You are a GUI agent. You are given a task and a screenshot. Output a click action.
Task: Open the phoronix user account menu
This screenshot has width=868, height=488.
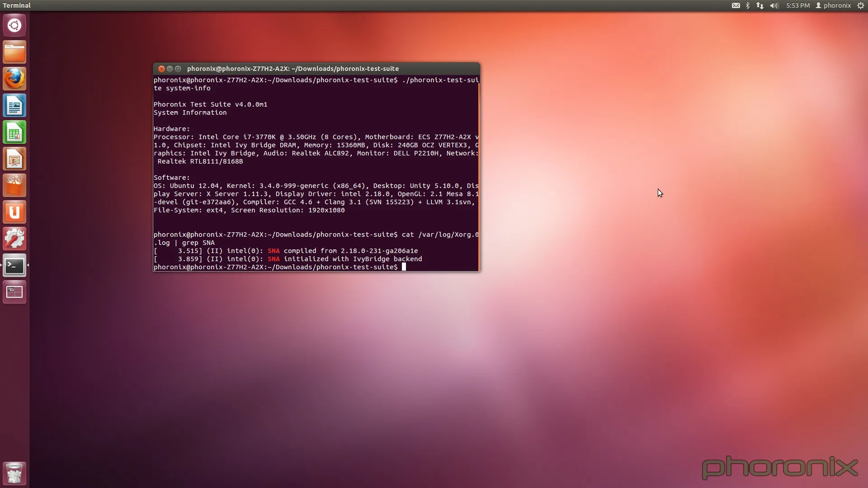pos(833,5)
